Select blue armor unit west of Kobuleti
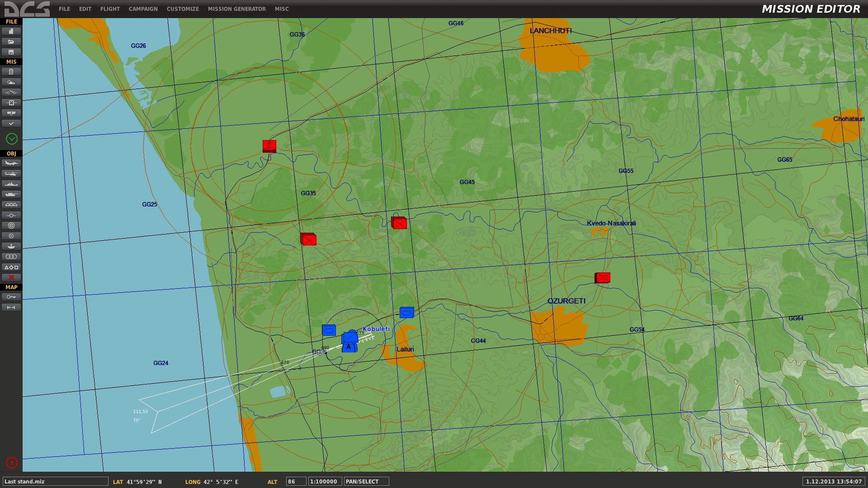This screenshot has width=868, height=488. 329,330
